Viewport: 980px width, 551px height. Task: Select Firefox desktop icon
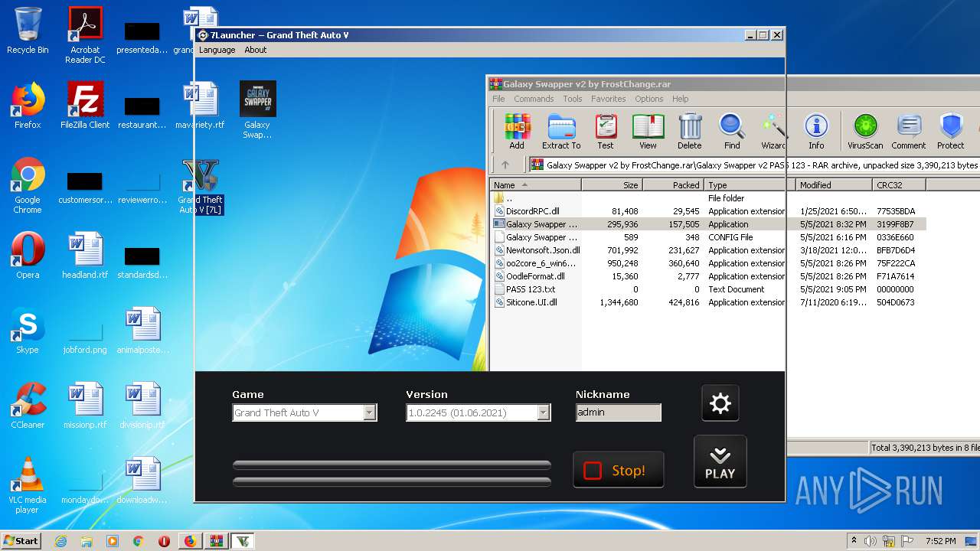click(28, 106)
